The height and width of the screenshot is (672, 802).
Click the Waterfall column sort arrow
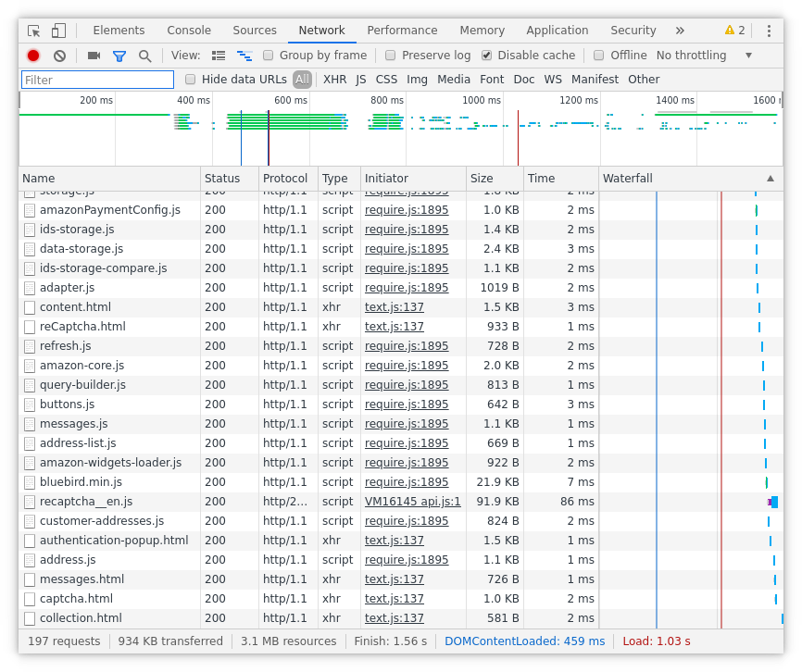pos(771,178)
